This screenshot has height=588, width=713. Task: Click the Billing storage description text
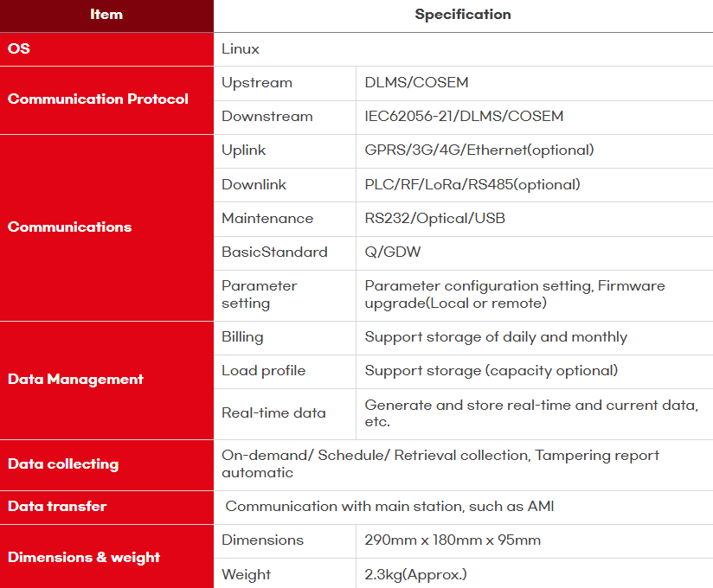(x=496, y=337)
